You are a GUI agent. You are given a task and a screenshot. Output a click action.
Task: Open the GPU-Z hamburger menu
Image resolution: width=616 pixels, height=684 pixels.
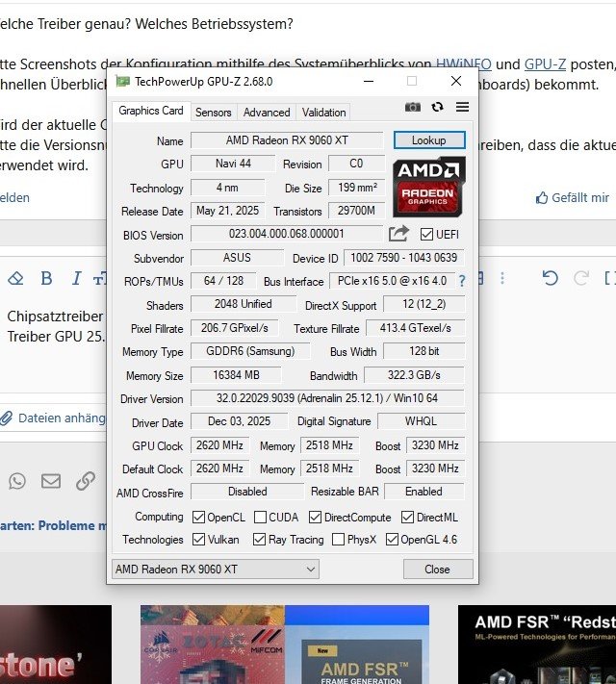tap(462, 107)
